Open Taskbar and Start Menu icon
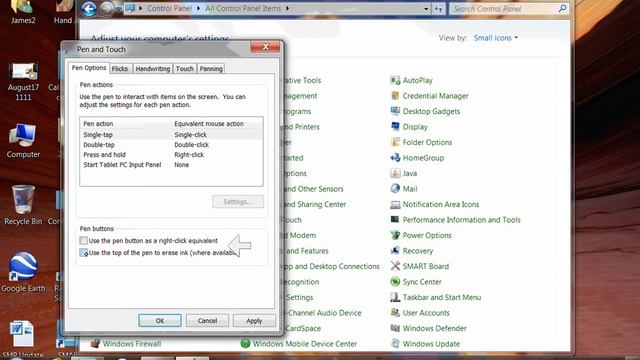The image size is (640, 360). pyautogui.click(x=395, y=297)
